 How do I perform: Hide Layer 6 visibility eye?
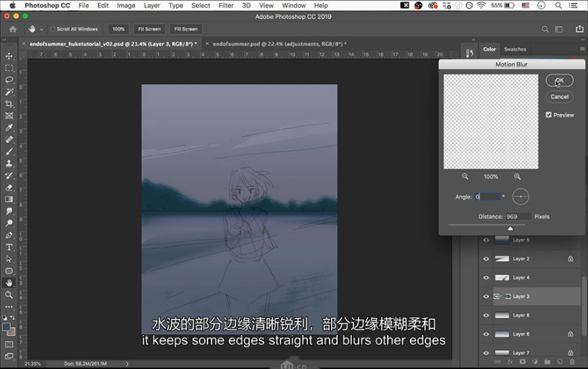click(486, 334)
